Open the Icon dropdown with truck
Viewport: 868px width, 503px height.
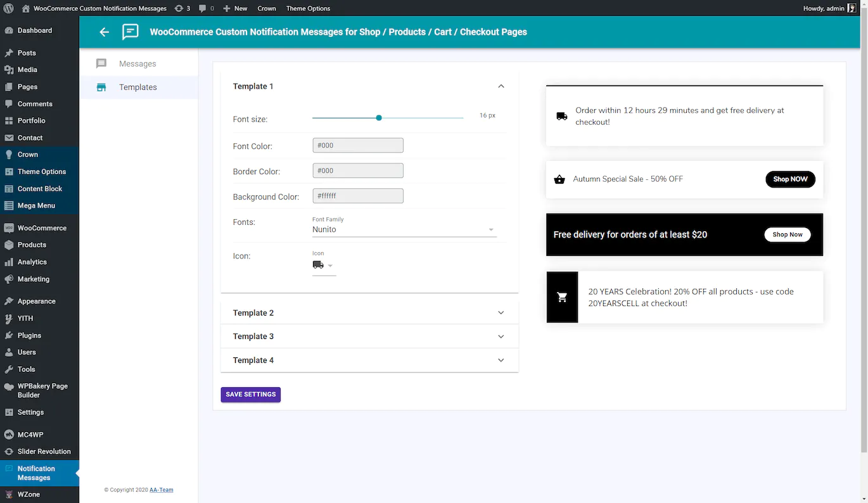click(324, 265)
